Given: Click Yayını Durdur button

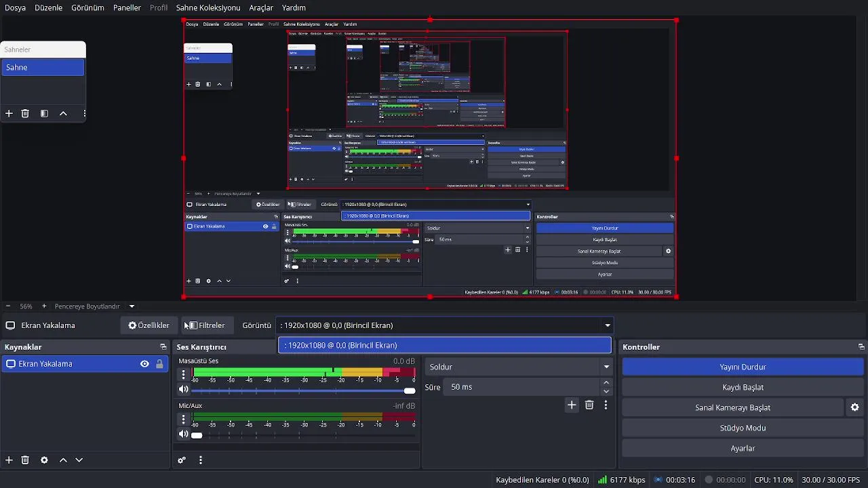Looking at the screenshot, I should point(743,367).
